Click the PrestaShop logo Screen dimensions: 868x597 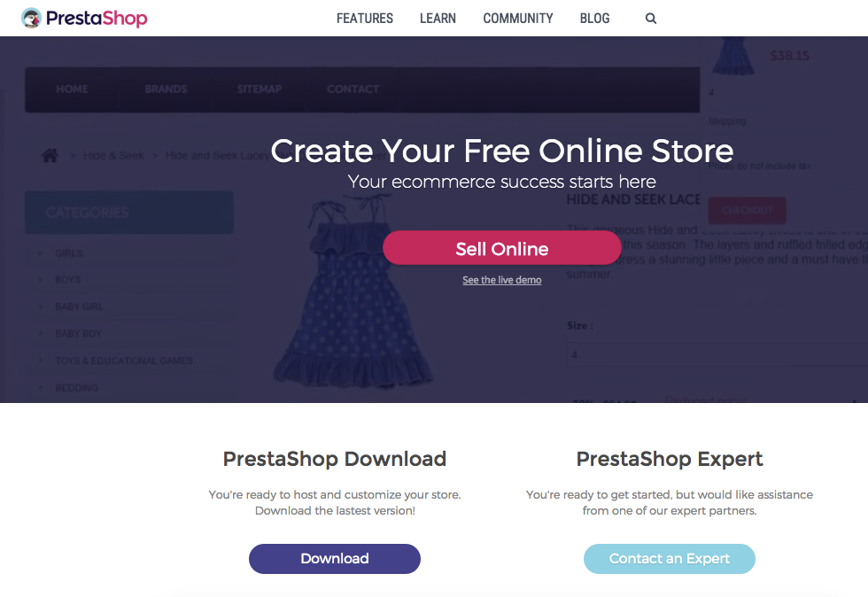(x=84, y=19)
